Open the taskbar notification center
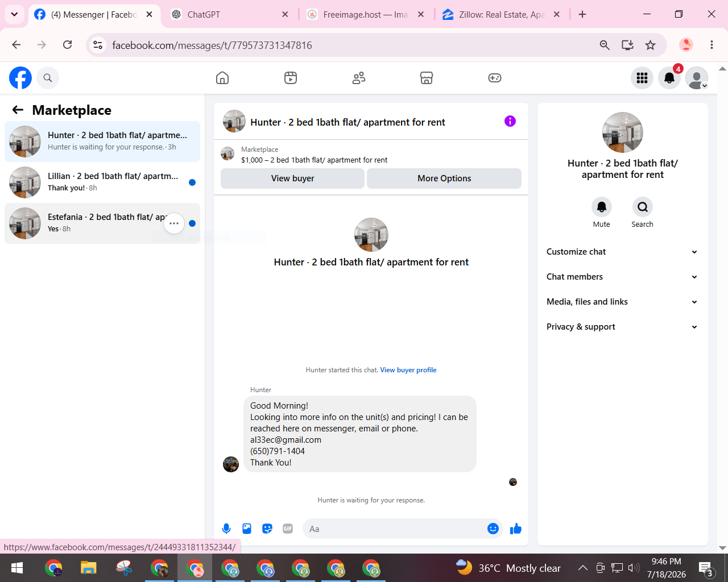This screenshot has width=728, height=582. (x=706, y=568)
